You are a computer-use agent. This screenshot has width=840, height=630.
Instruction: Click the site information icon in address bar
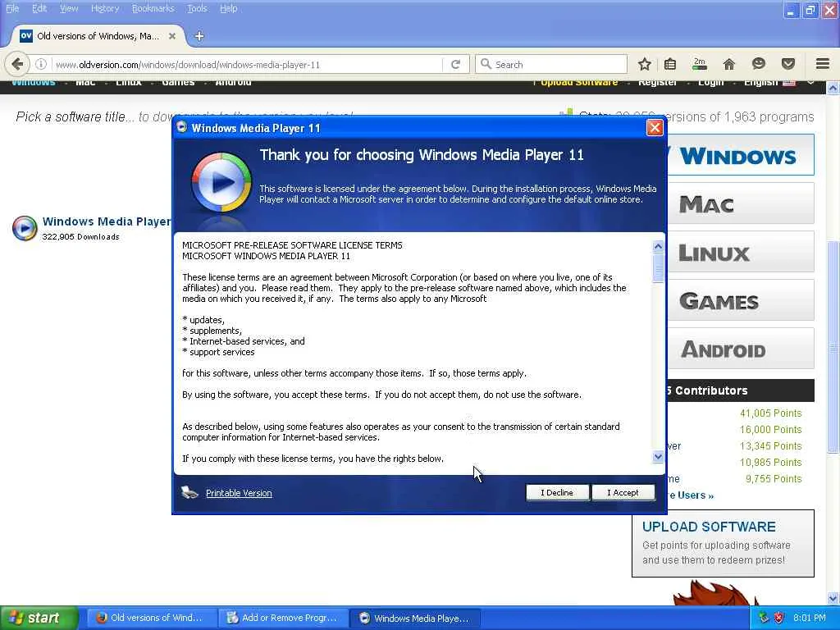(41, 64)
